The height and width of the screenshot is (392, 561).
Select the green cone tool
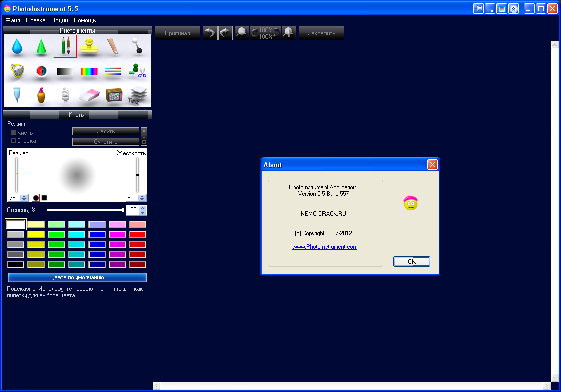click(x=41, y=46)
